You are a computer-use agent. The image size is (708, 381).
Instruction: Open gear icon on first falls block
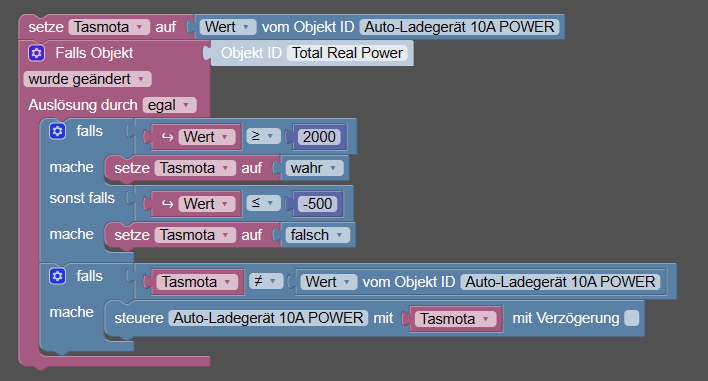click(x=57, y=131)
